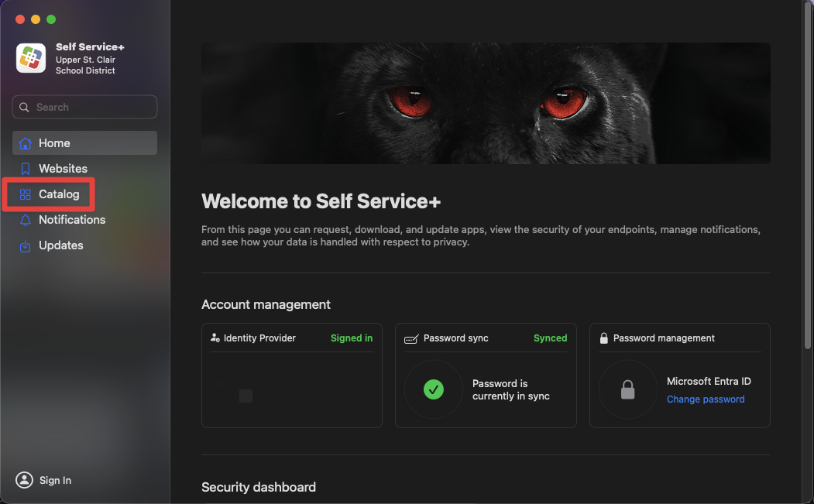This screenshot has width=814, height=504.
Task: Click the vertical scrollbar on the right
Action: tap(809, 178)
